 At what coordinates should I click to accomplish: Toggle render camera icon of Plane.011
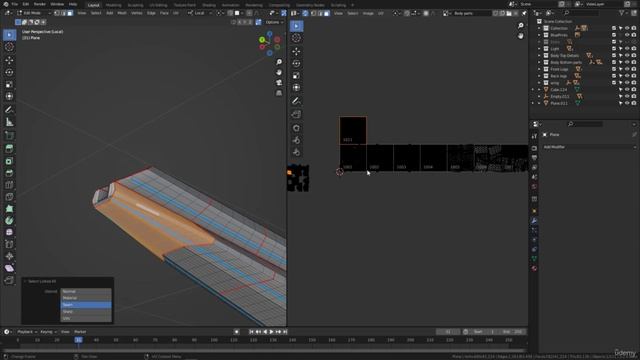coord(633,103)
